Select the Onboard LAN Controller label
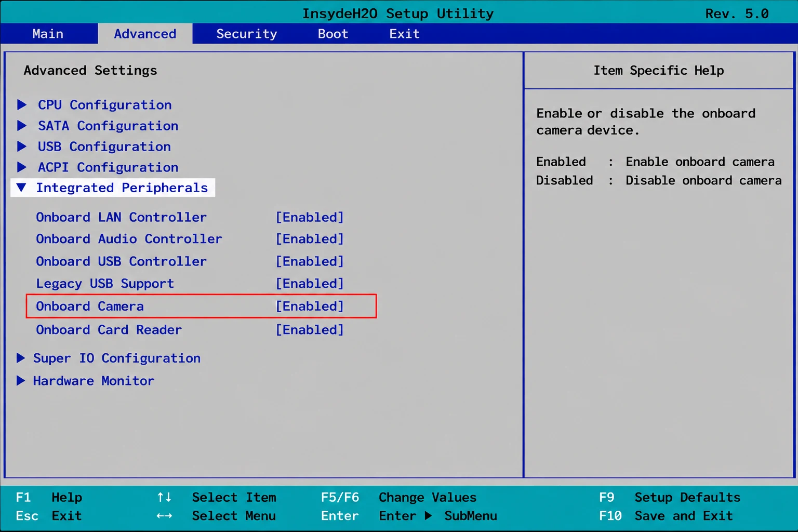The height and width of the screenshot is (532, 798). click(x=121, y=217)
